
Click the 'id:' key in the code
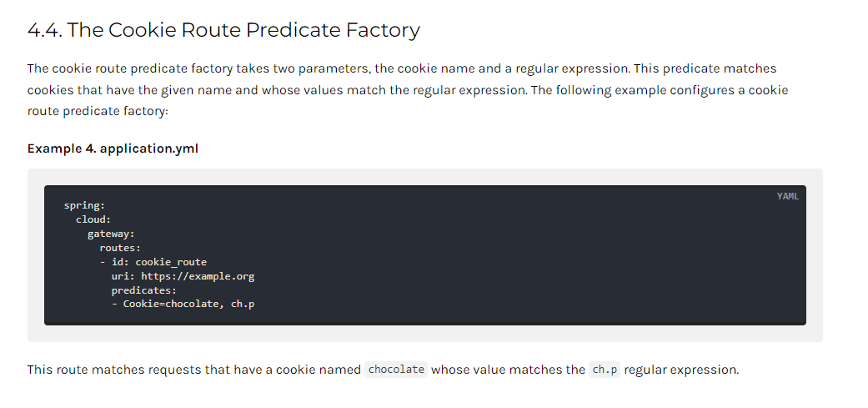pyautogui.click(x=120, y=262)
